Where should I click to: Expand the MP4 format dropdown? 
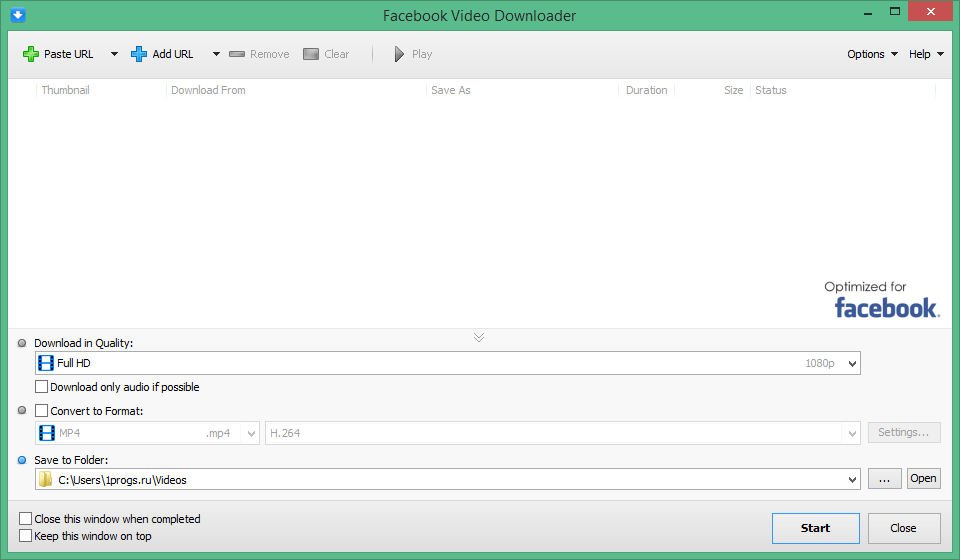[x=251, y=433]
